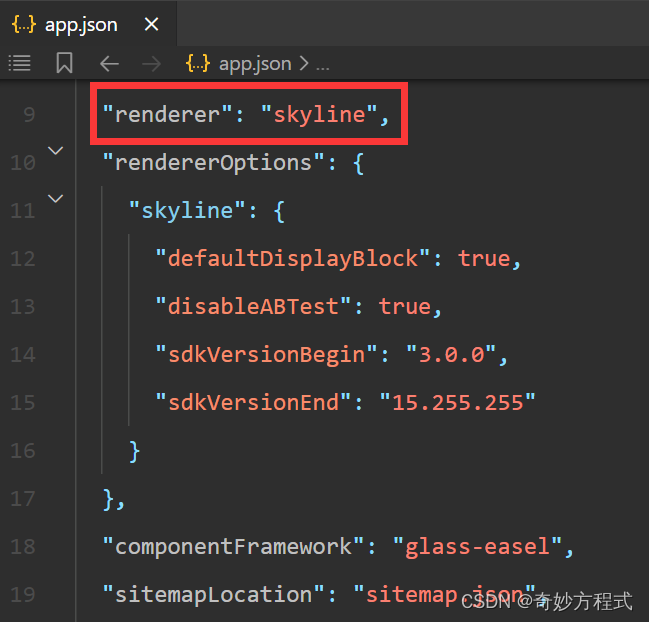Go forward with the right arrow
The height and width of the screenshot is (622, 649).
pos(151,64)
